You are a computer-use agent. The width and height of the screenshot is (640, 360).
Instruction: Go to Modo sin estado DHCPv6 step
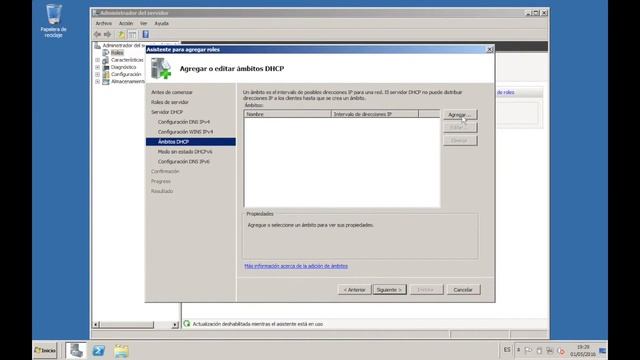[185, 151]
